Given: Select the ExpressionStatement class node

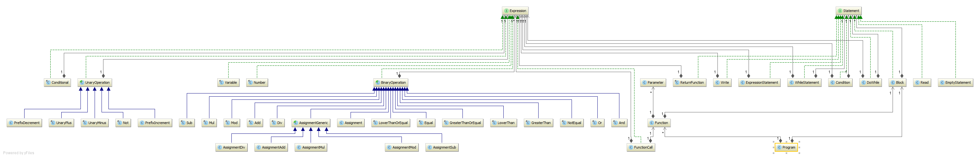Looking at the screenshot, I should 759,82.
